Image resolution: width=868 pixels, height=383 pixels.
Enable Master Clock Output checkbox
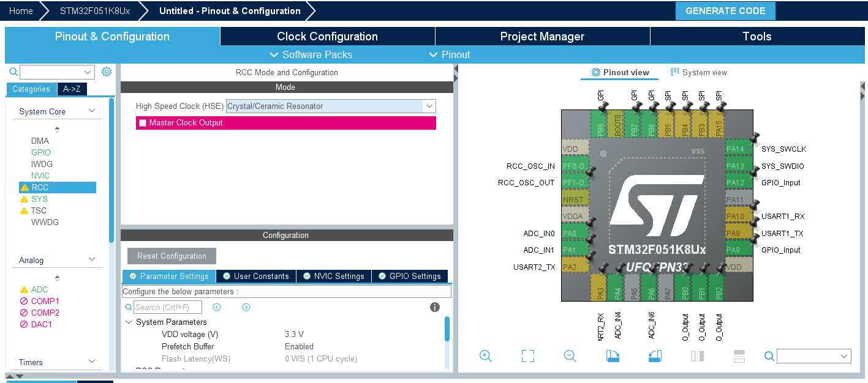point(143,123)
